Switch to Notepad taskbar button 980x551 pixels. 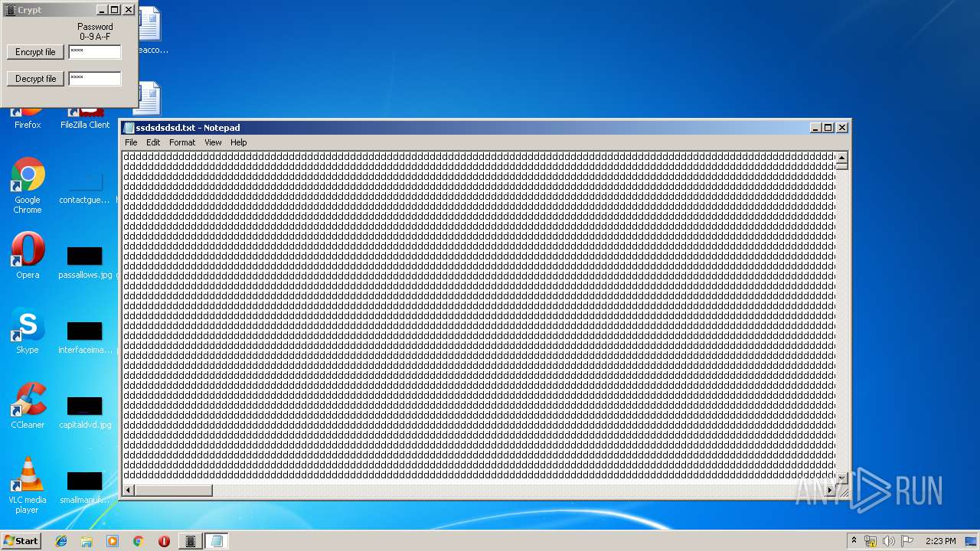217,541
